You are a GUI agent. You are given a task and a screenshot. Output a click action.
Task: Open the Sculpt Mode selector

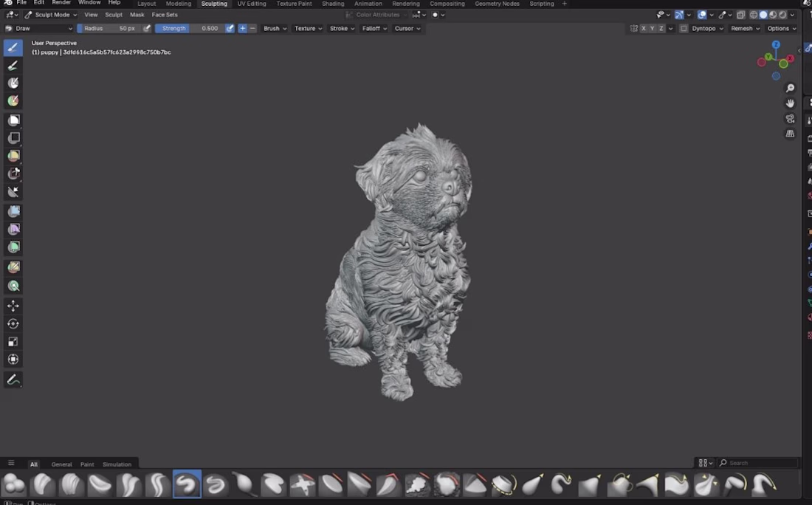click(x=51, y=15)
